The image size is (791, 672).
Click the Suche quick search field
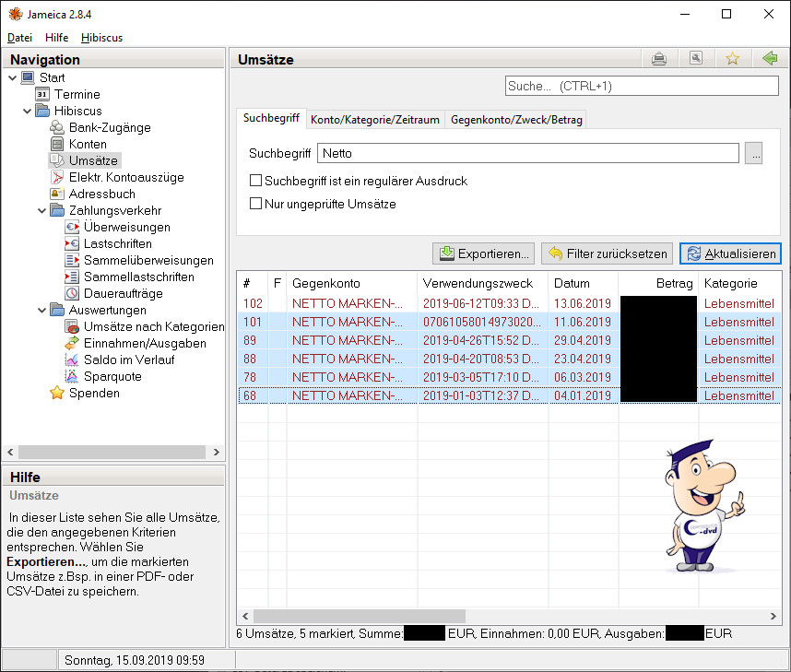point(642,86)
